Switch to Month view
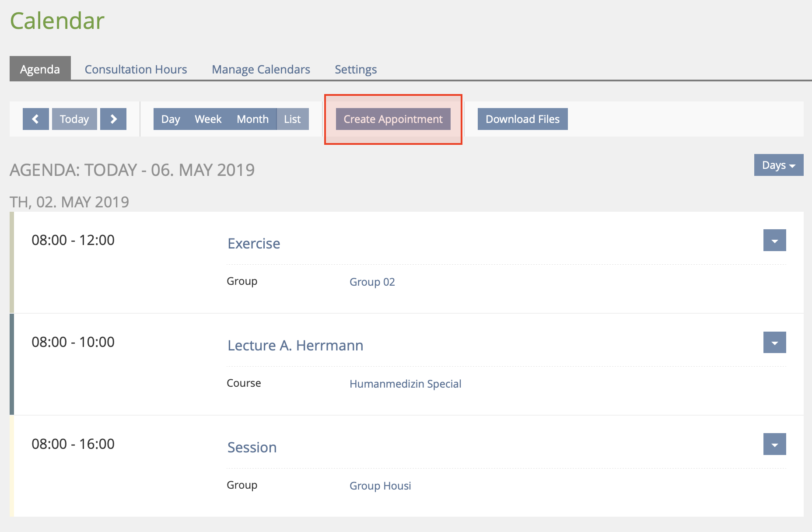Image resolution: width=812 pixels, height=532 pixels. 252,119
